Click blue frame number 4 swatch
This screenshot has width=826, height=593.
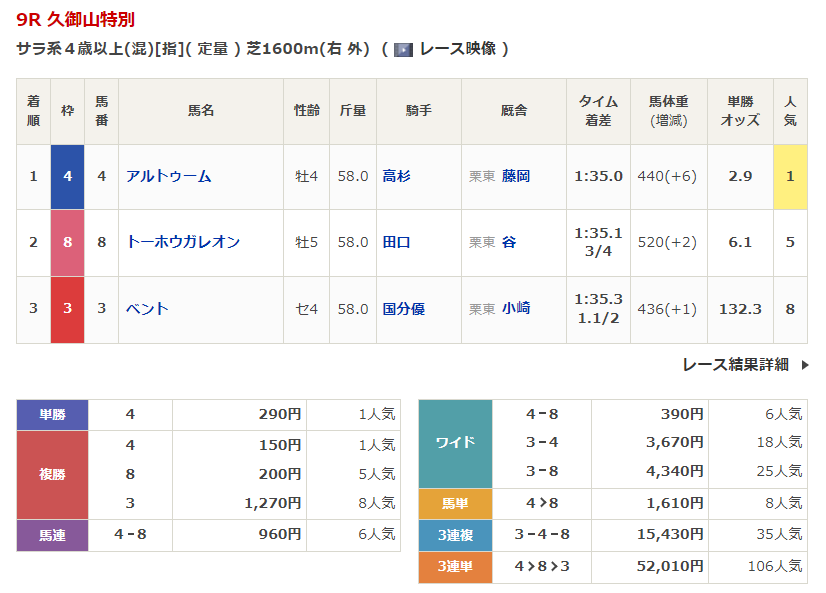tap(67, 176)
